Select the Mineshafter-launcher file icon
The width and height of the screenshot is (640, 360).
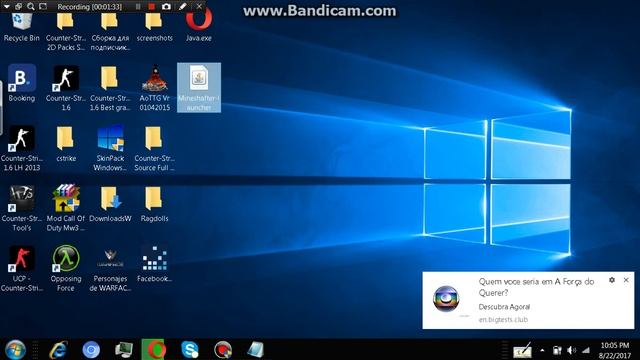coord(199,87)
